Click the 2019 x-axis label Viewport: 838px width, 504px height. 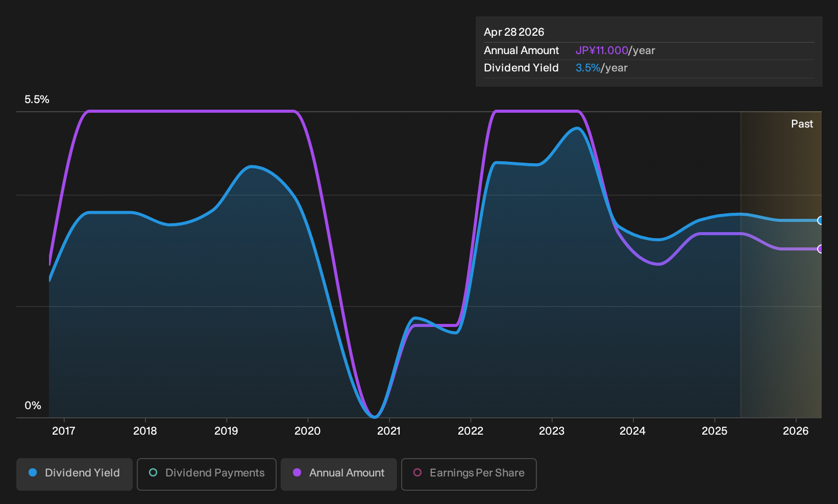[226, 431]
